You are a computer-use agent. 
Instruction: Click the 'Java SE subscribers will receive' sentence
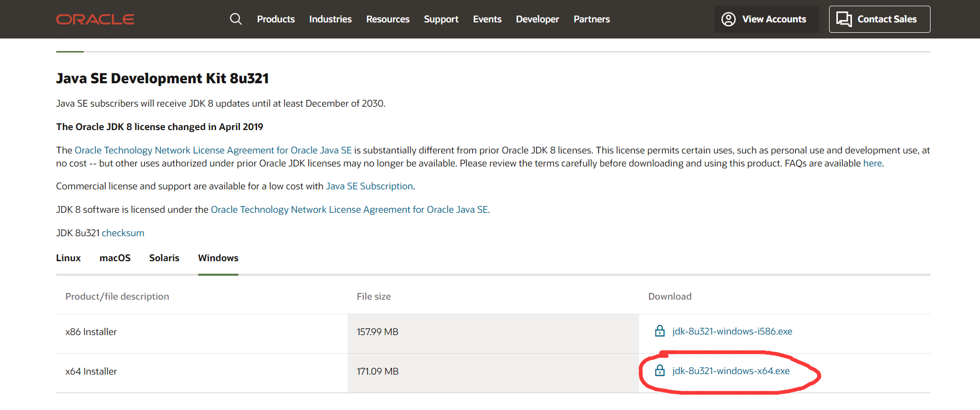(221, 104)
